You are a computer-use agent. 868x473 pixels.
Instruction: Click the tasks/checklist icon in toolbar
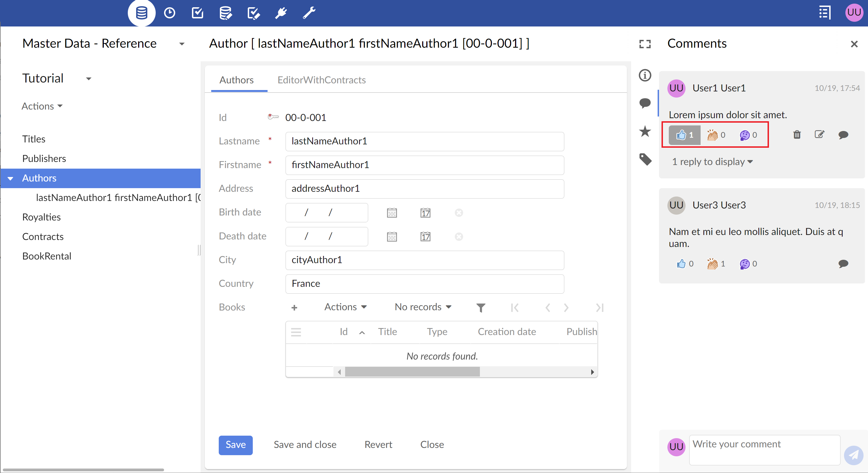[198, 13]
